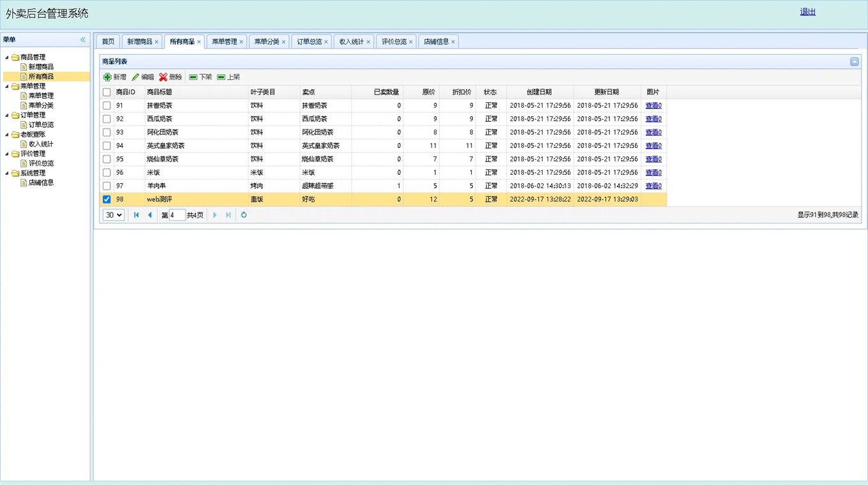Refresh the product list grid
Screen dimensions: 868x485
point(244,215)
